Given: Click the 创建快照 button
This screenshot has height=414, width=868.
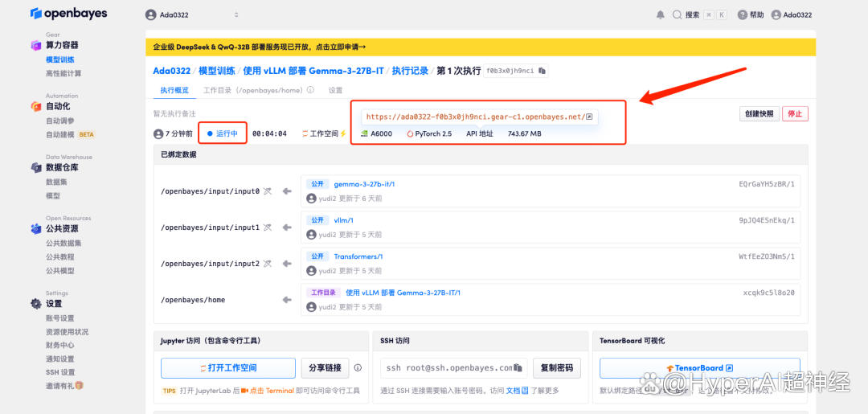Looking at the screenshot, I should click(758, 114).
